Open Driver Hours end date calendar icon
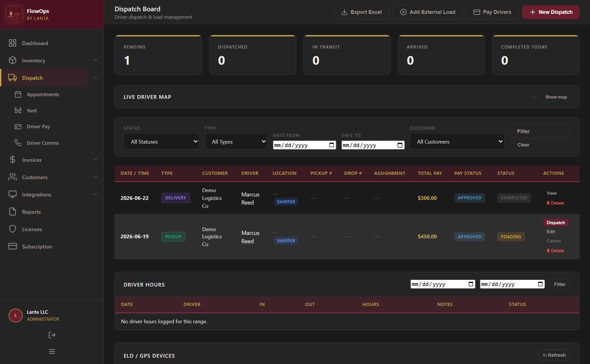 (x=540, y=284)
